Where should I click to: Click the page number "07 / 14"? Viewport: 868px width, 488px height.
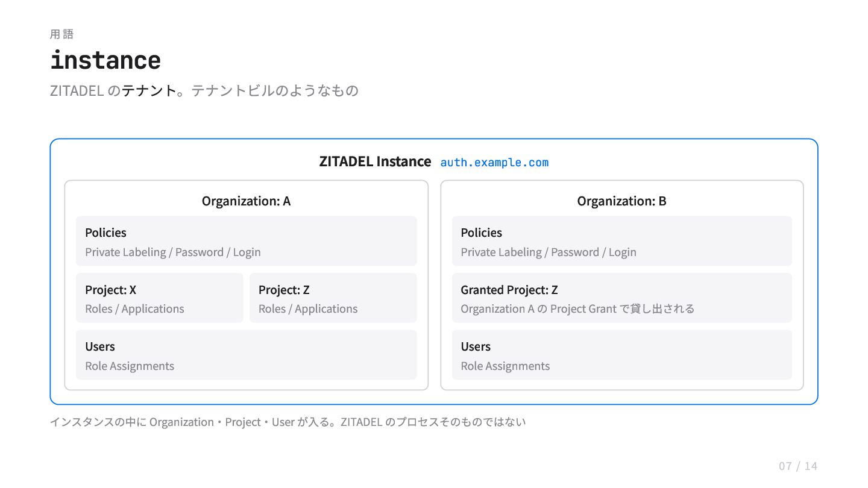click(798, 466)
